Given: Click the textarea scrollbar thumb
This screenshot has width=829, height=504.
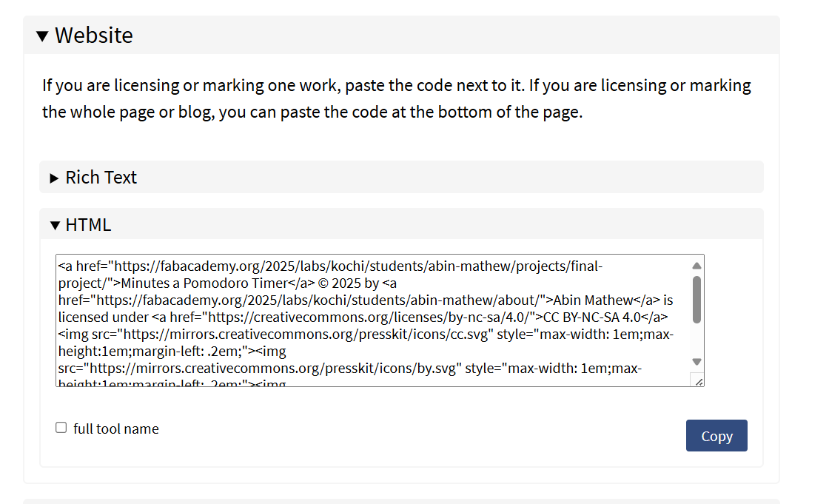Looking at the screenshot, I should (697, 299).
